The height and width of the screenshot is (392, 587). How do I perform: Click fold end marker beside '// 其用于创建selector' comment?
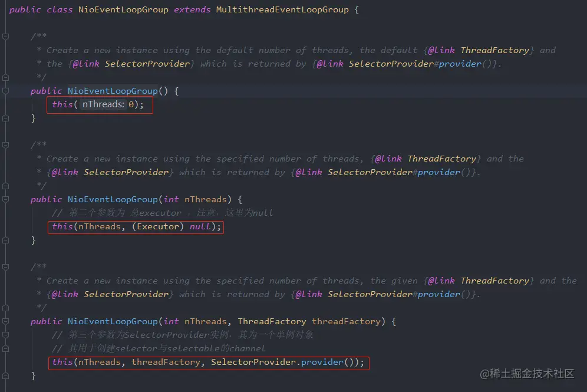6,348
